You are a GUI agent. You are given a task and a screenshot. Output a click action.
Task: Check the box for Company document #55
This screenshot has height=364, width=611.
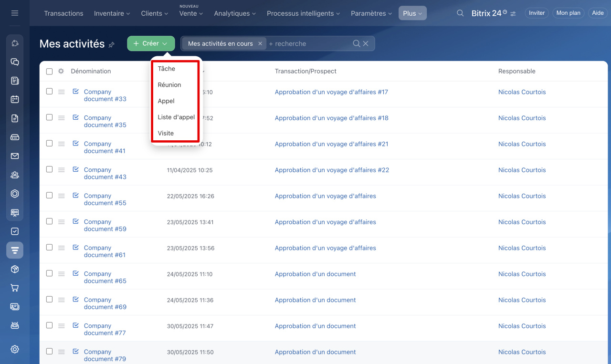pos(49,195)
